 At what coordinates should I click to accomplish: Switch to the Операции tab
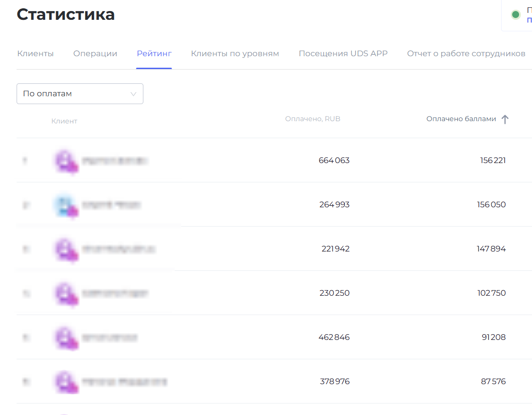tap(95, 53)
